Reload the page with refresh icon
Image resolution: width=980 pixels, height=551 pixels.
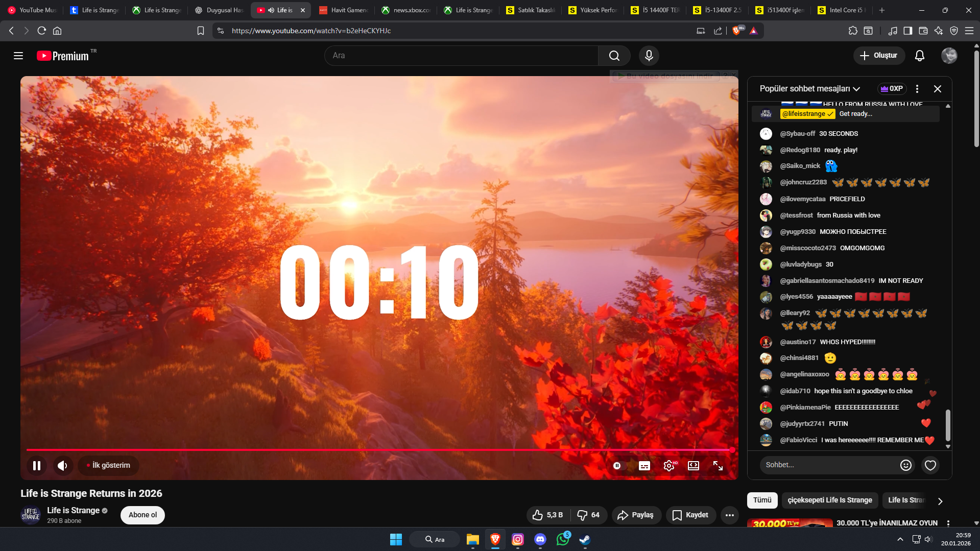pyautogui.click(x=42, y=31)
